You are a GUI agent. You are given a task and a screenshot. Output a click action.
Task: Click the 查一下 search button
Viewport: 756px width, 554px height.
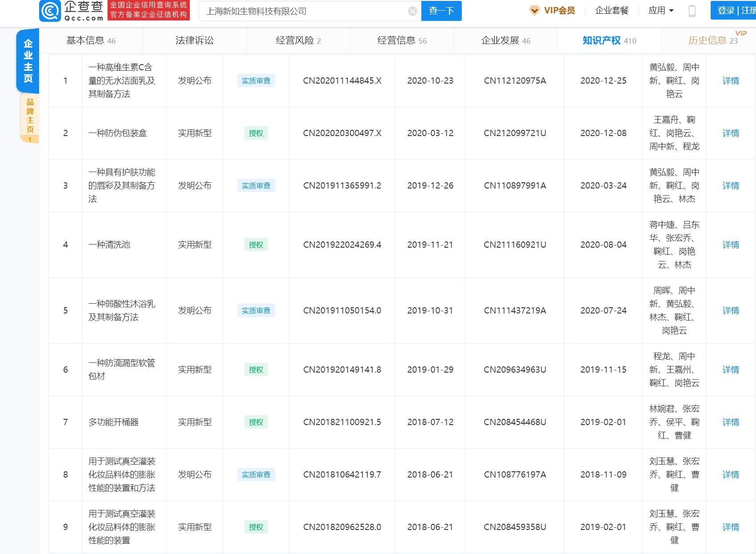click(x=441, y=11)
